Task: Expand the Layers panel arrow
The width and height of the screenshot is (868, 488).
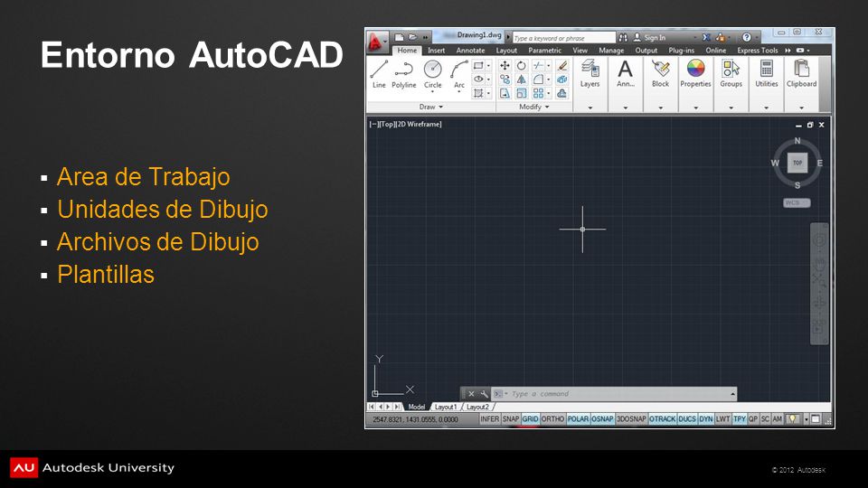Action: pyautogui.click(x=590, y=108)
